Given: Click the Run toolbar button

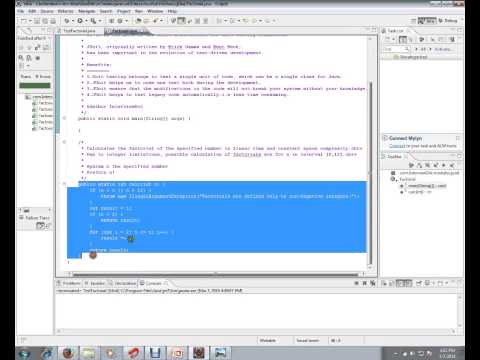Looking at the screenshot, I should click(80, 21).
